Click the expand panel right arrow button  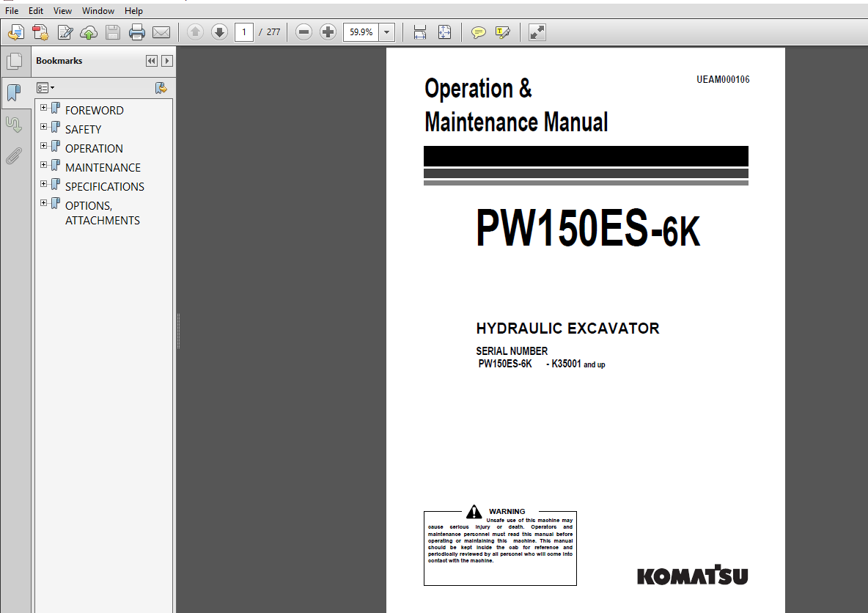pos(166,61)
